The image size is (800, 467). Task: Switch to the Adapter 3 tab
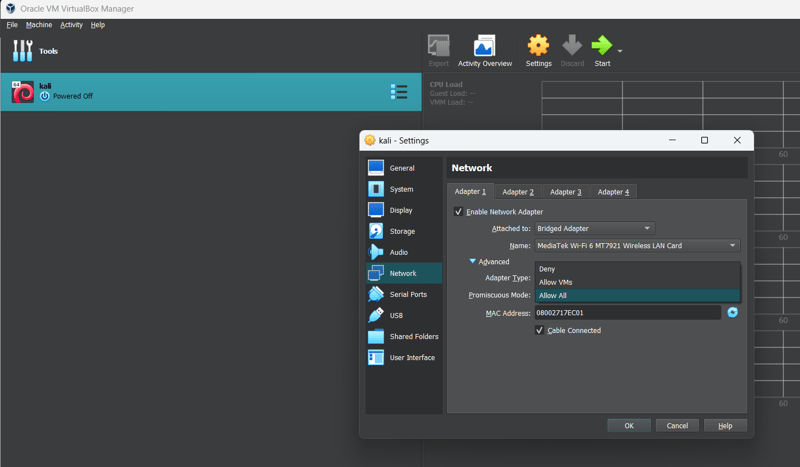coord(565,192)
